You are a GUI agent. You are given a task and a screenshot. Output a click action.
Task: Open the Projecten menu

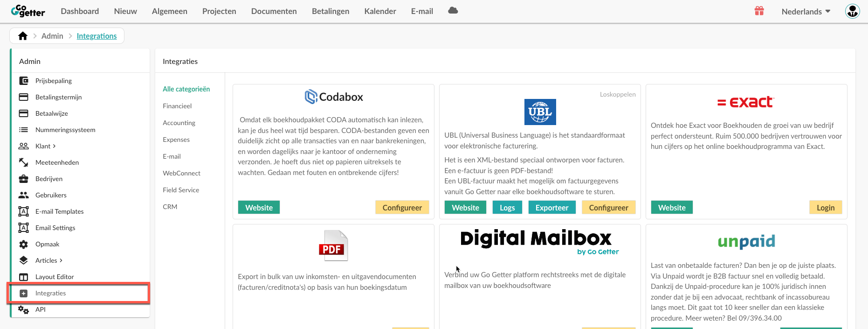(x=219, y=11)
